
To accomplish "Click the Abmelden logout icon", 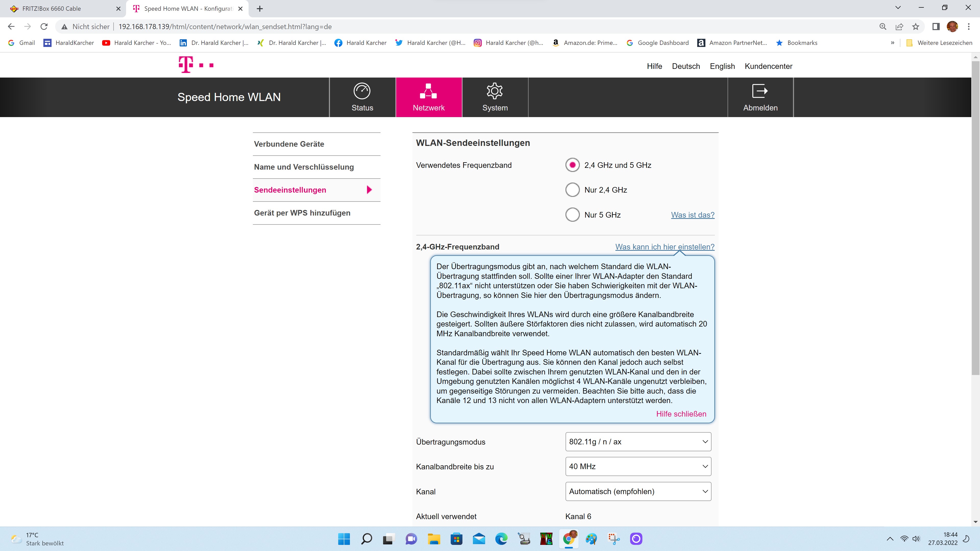I will [760, 91].
